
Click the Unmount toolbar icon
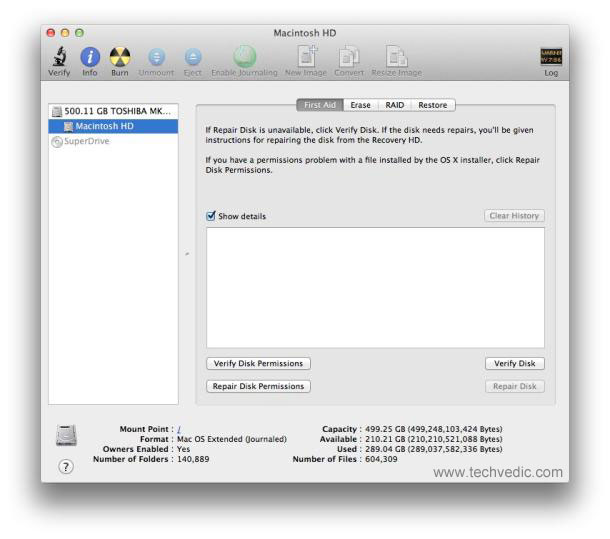[x=156, y=57]
